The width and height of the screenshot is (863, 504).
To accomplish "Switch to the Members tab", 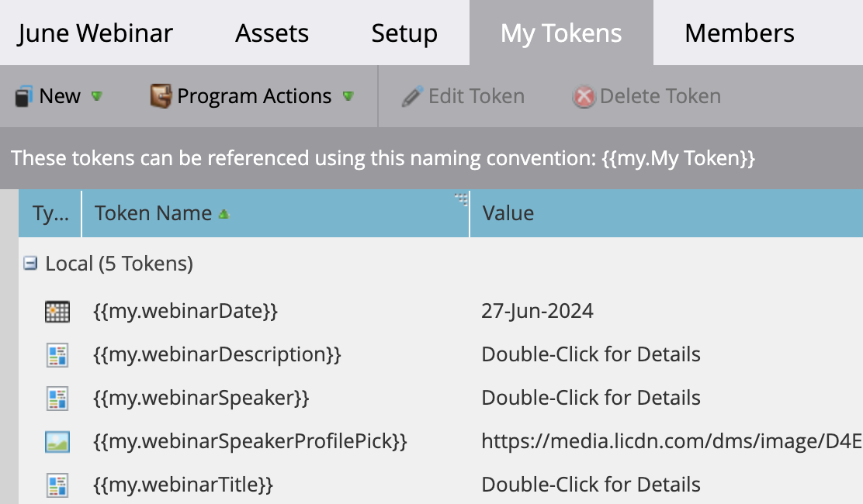I will pos(738,33).
